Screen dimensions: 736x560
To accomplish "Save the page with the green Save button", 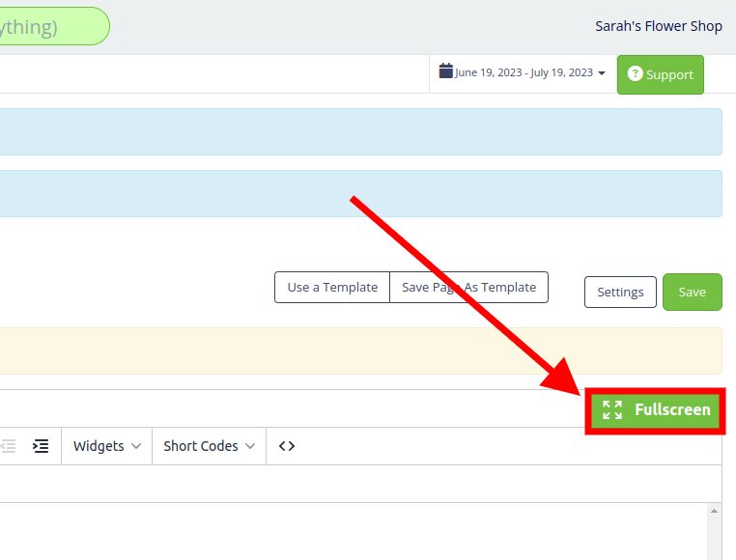I will click(692, 292).
